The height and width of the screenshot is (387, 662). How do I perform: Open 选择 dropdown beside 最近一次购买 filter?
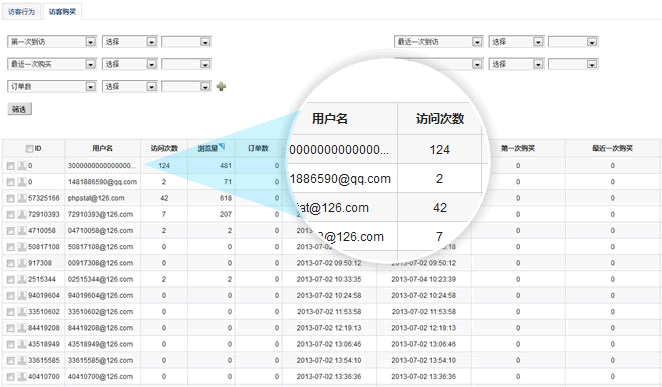[130, 64]
